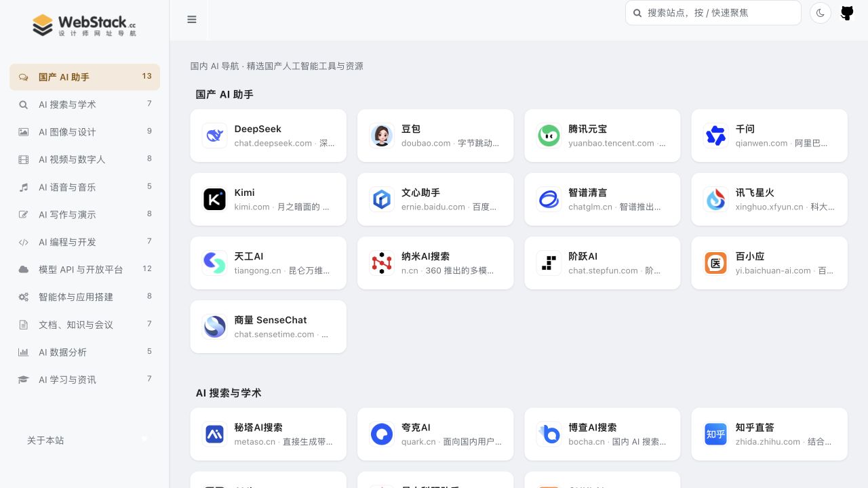
Task: Open the GitHub cat icon
Action: point(847,13)
